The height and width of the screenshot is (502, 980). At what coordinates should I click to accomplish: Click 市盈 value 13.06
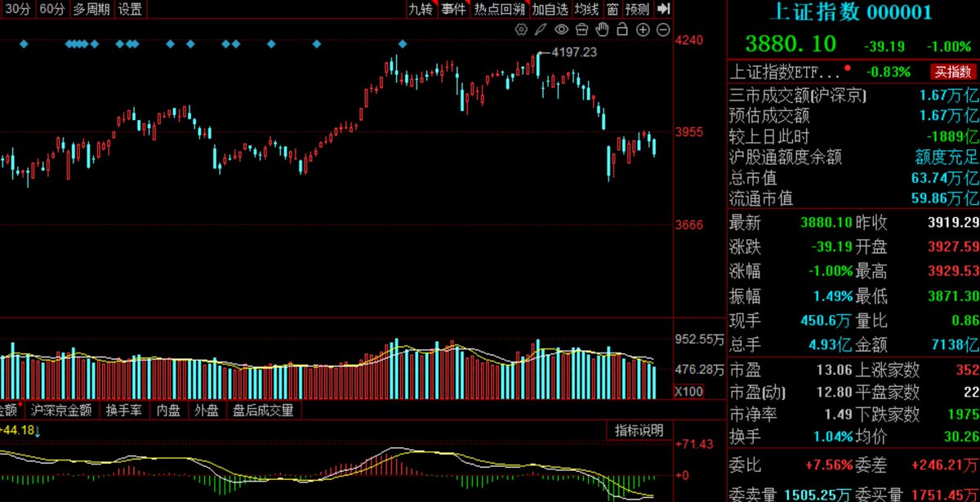tap(835, 370)
